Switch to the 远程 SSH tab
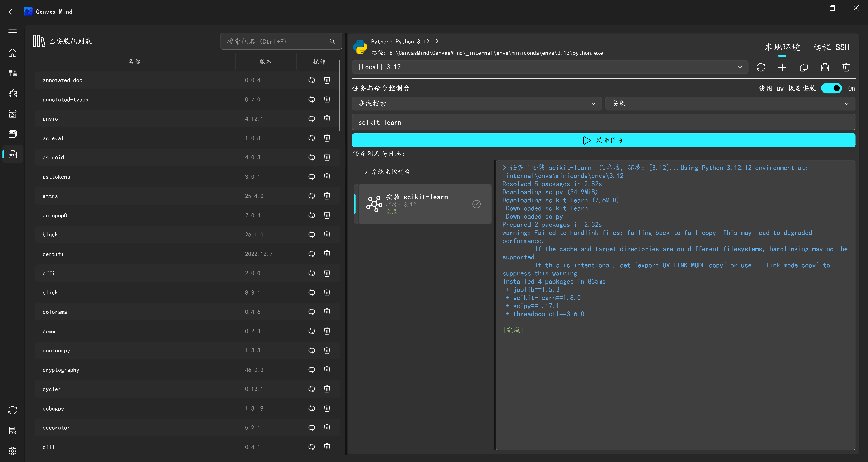This screenshot has width=868, height=462. click(x=831, y=47)
